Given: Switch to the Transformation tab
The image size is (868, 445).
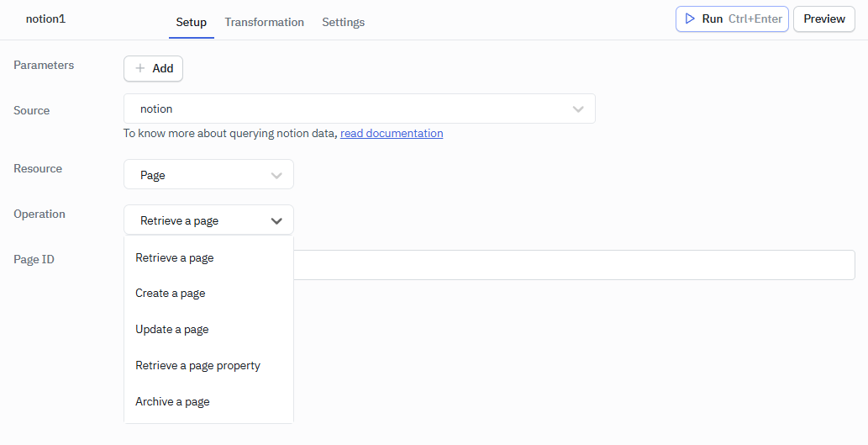Looking at the screenshot, I should point(264,22).
